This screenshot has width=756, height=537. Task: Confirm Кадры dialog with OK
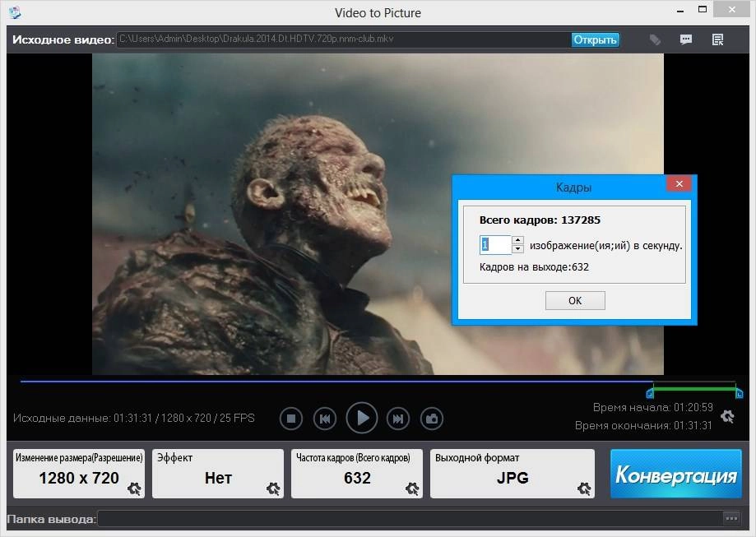pyautogui.click(x=575, y=300)
